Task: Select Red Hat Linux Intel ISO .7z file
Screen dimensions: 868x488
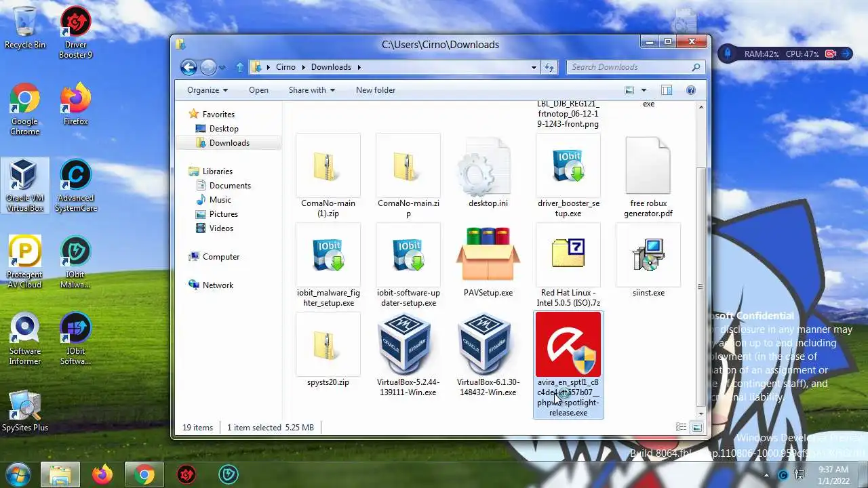Action: coord(568,266)
